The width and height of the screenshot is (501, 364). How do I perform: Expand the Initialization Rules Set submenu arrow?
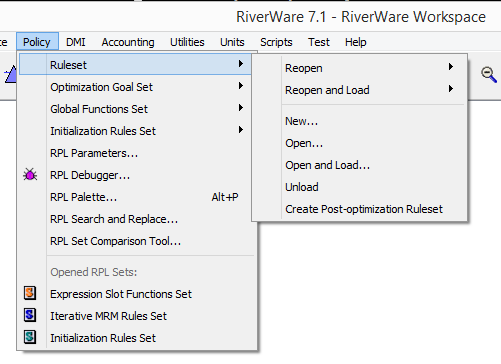tap(241, 130)
